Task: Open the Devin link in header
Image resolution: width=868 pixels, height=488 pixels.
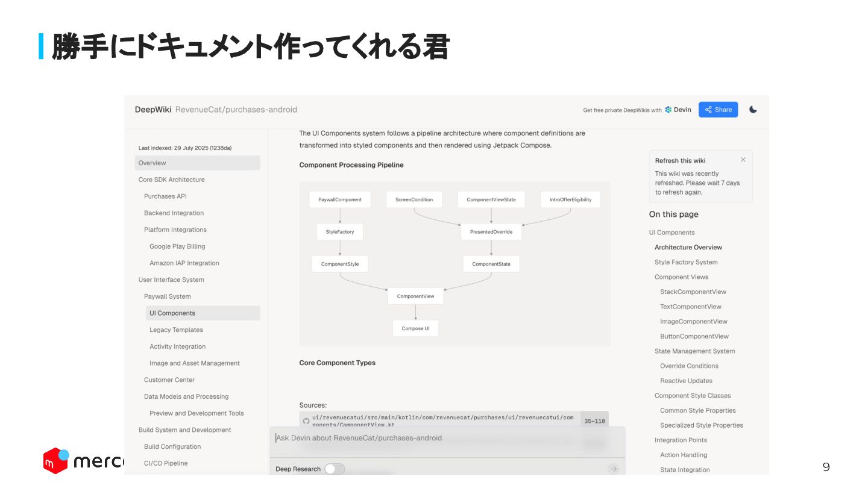Action: [x=678, y=110]
